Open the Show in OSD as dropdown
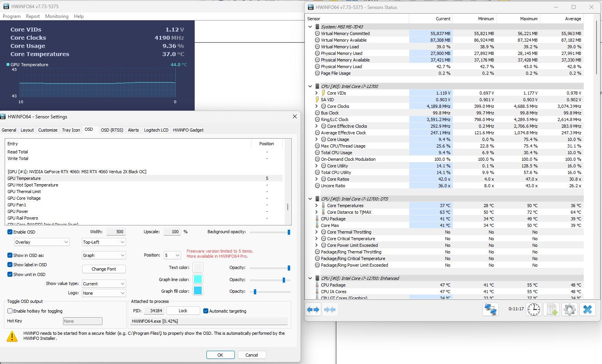 point(103,255)
